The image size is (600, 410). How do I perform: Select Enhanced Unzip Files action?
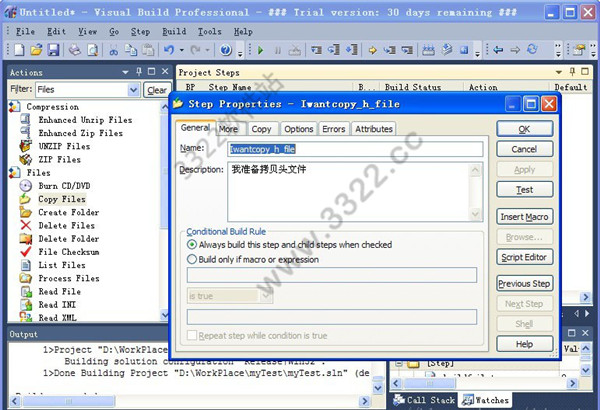click(85, 120)
